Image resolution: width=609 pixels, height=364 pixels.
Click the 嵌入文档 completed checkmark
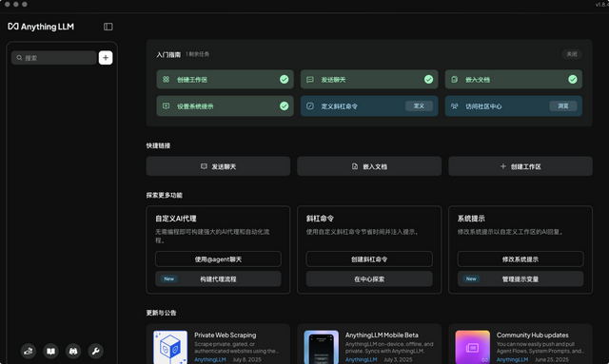[x=573, y=79]
